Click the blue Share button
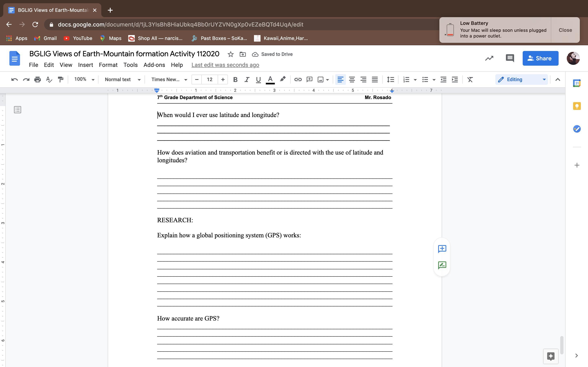The width and height of the screenshot is (588, 367). point(540,58)
